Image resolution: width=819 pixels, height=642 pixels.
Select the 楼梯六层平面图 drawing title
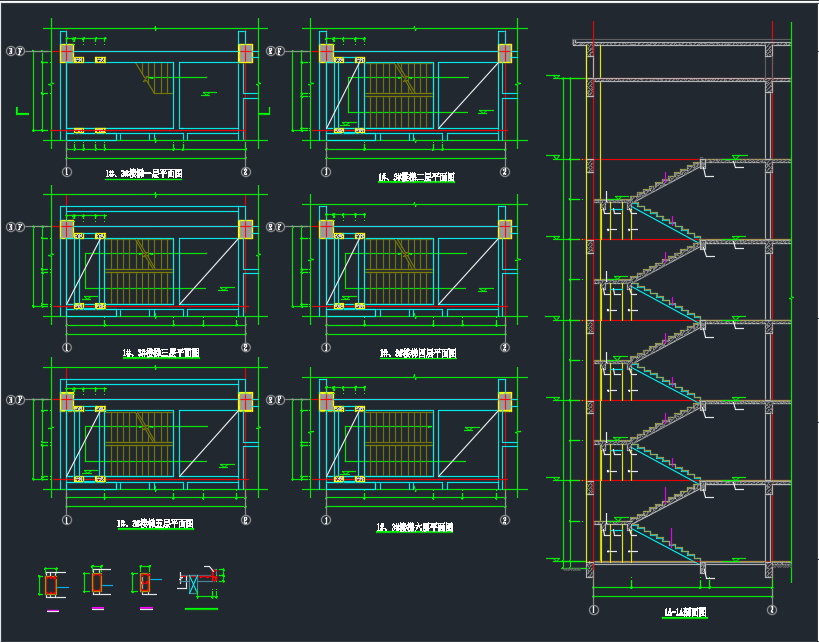tap(415, 528)
